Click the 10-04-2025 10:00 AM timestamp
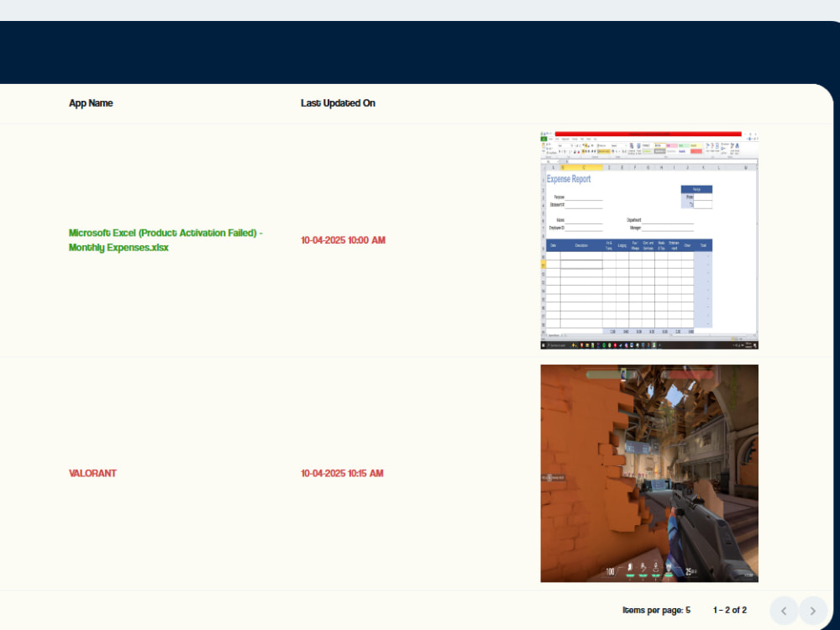The image size is (840, 630). click(x=343, y=240)
